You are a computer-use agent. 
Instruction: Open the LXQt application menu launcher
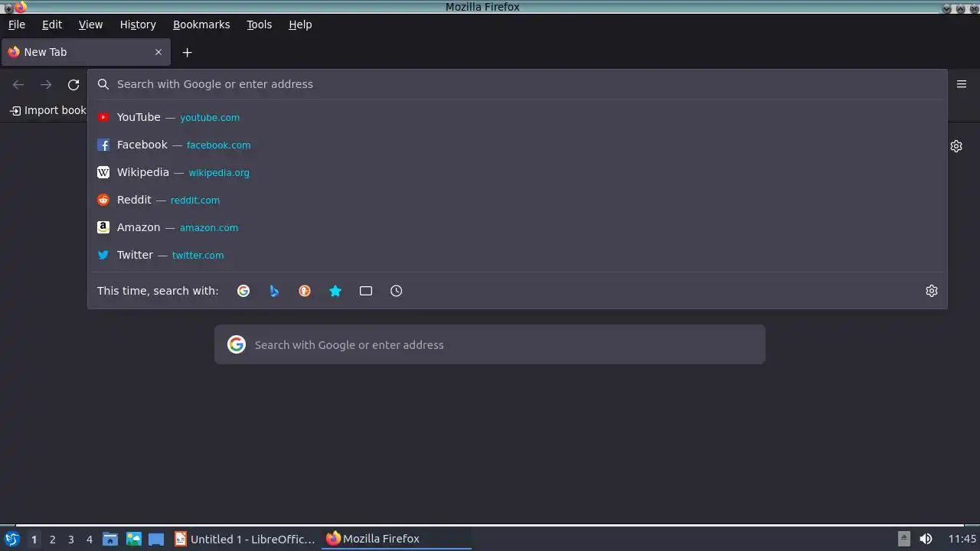[11, 539]
